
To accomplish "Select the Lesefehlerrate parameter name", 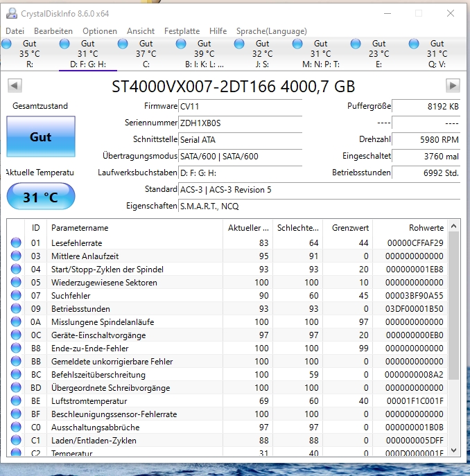I will [x=76, y=243].
